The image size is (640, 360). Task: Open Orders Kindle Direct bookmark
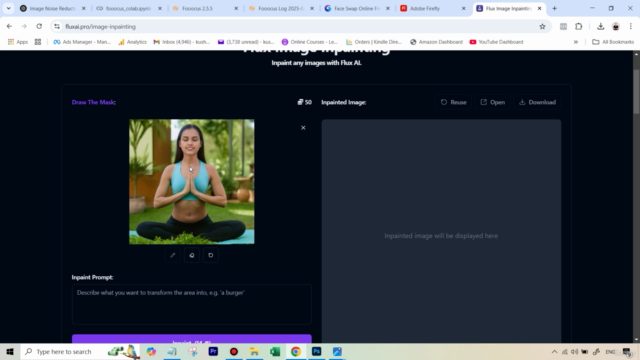373,42
